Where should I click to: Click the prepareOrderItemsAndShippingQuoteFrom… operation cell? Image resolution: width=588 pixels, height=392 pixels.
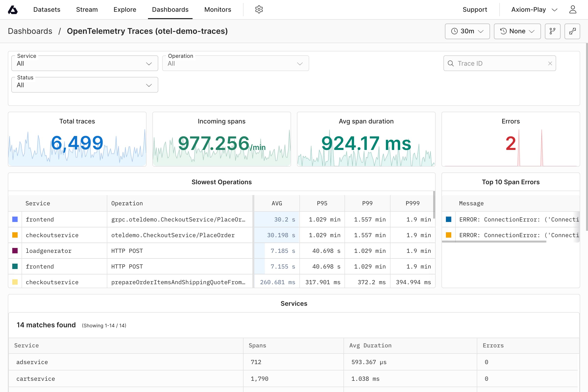tap(180, 282)
